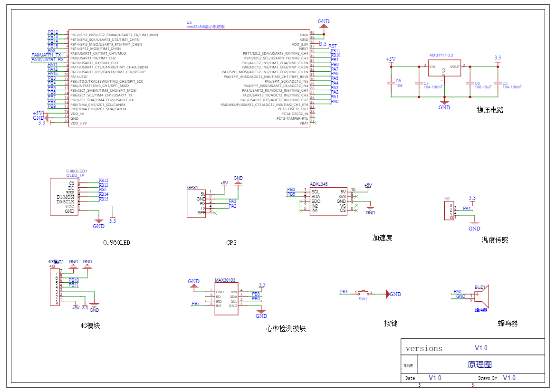Click the 加速度 section title

(382, 238)
